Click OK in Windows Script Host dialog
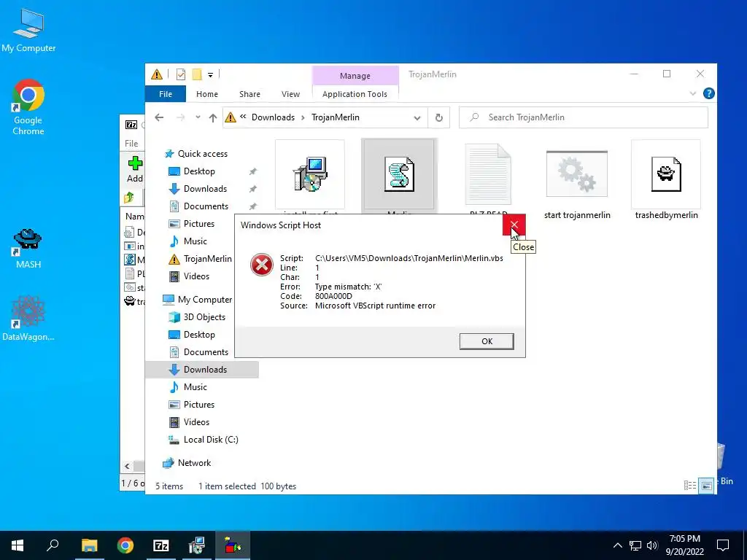This screenshot has height=560, width=747. tap(487, 341)
